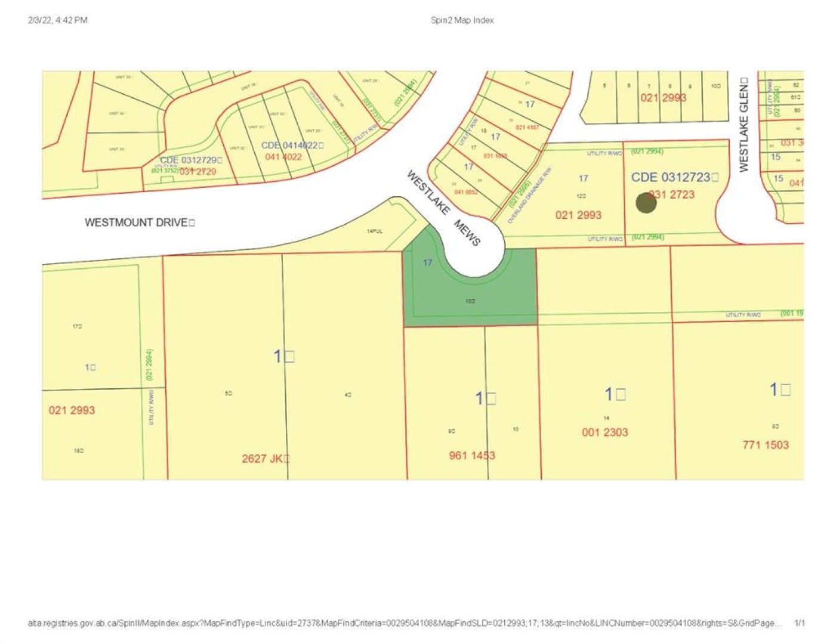Viewport: 833px width, 644px height.
Task: Click the red 031 2723 plan number
Action: click(674, 194)
